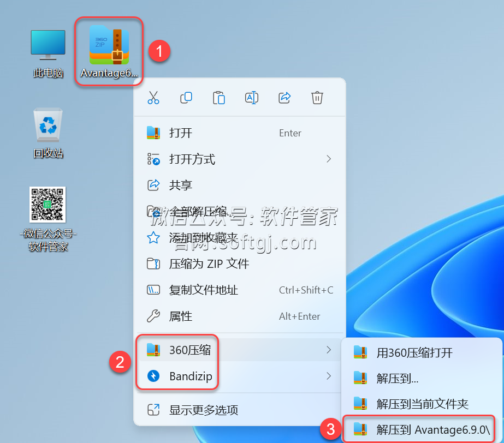Choose 添加到收藏夹 menu entry
504x443 pixels.
240,238
